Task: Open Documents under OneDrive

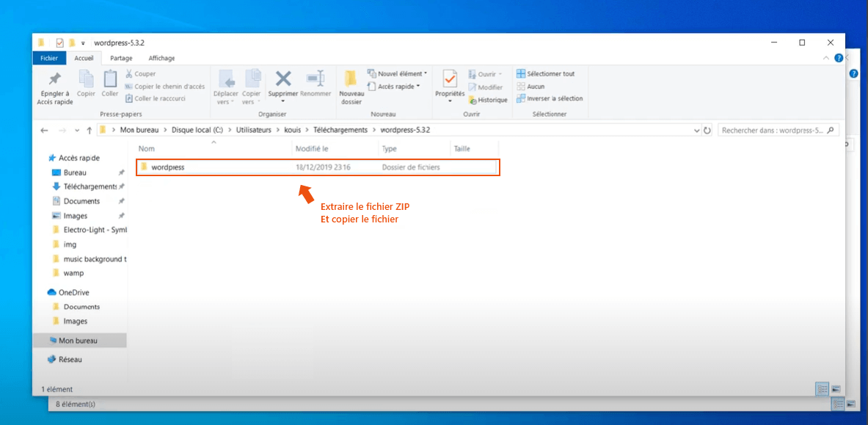Action: (x=76, y=307)
